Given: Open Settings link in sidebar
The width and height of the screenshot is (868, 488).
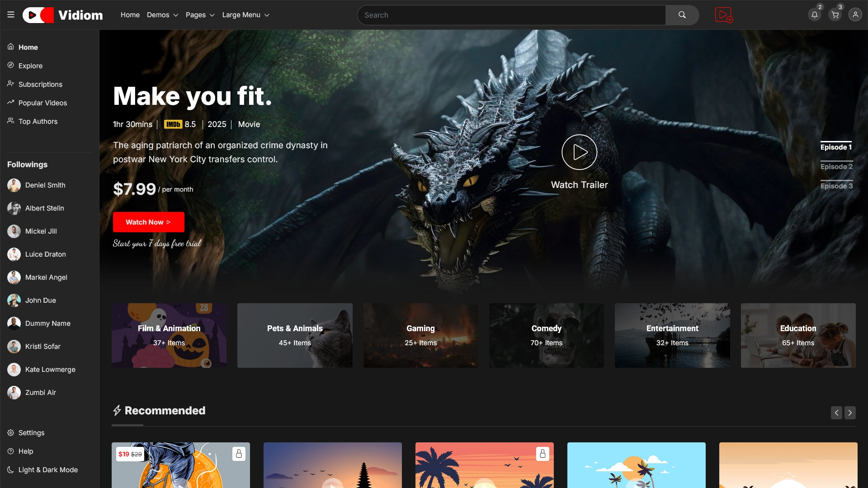Looking at the screenshot, I should (31, 433).
